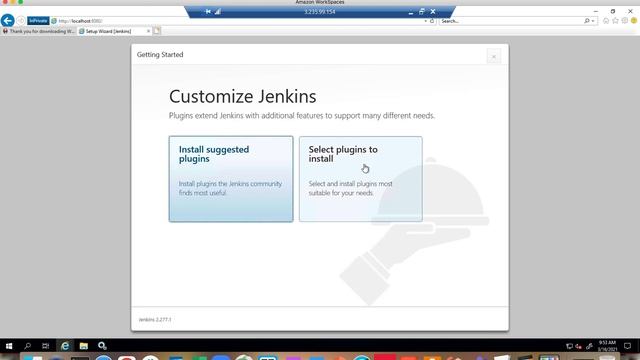The height and width of the screenshot is (360, 640).
Task: Click the pin icon on remote session bar
Action: click(208, 11)
